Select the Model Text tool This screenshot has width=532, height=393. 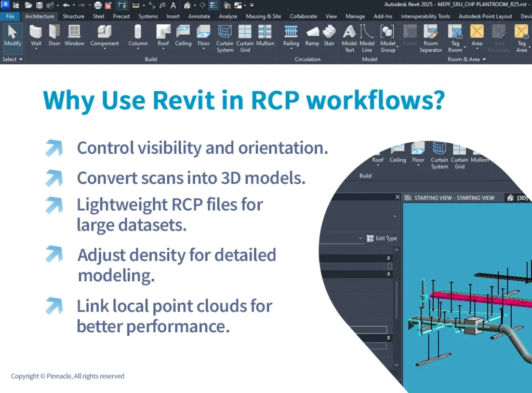coord(349,38)
